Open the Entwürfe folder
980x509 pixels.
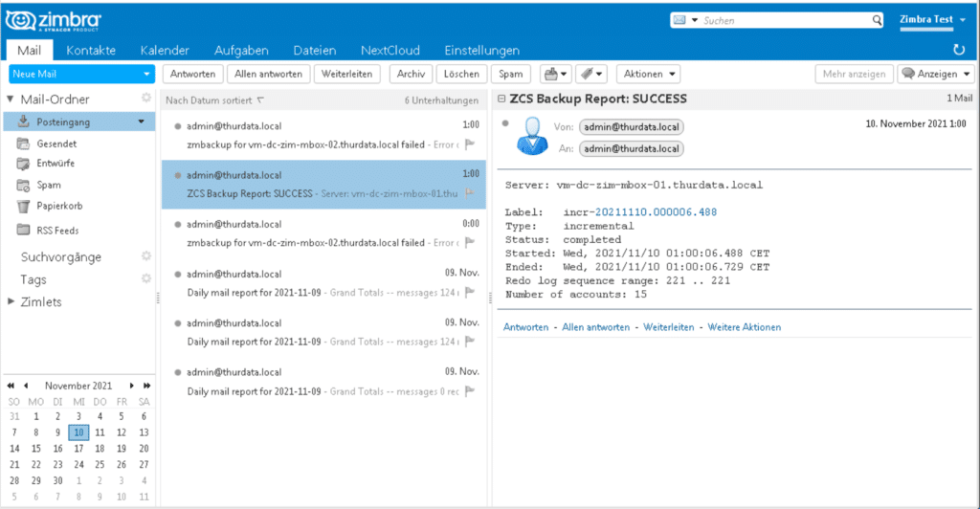tap(55, 163)
